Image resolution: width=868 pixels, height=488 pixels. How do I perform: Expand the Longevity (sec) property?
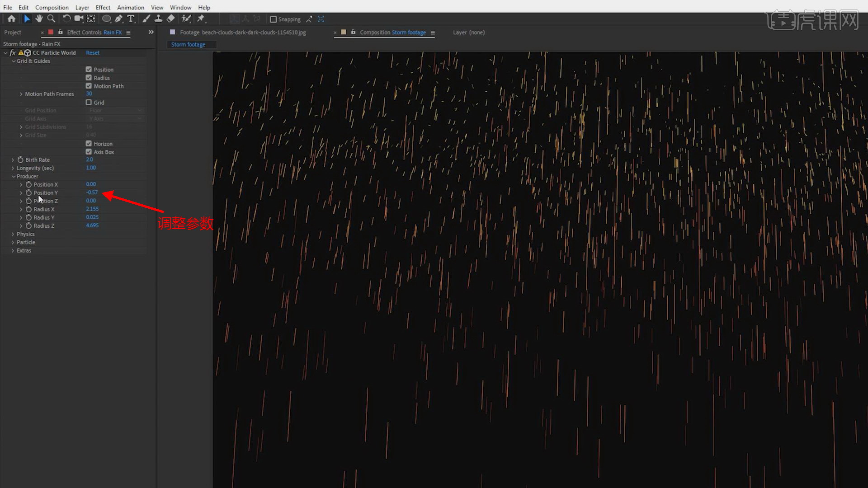(13, 169)
